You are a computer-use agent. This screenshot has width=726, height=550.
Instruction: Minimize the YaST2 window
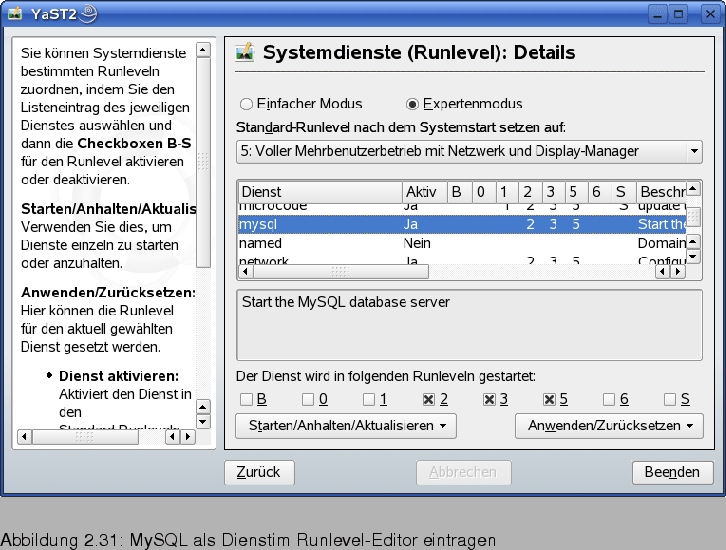(657, 14)
